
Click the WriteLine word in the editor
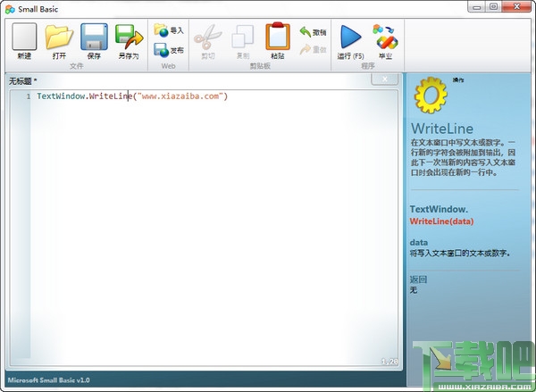tap(111, 96)
